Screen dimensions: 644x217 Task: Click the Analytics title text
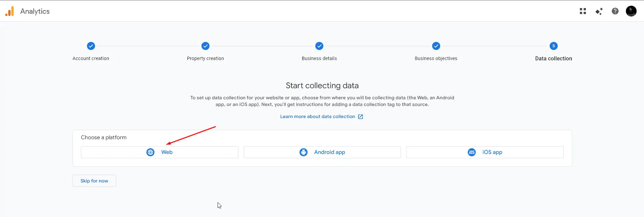coord(35,11)
